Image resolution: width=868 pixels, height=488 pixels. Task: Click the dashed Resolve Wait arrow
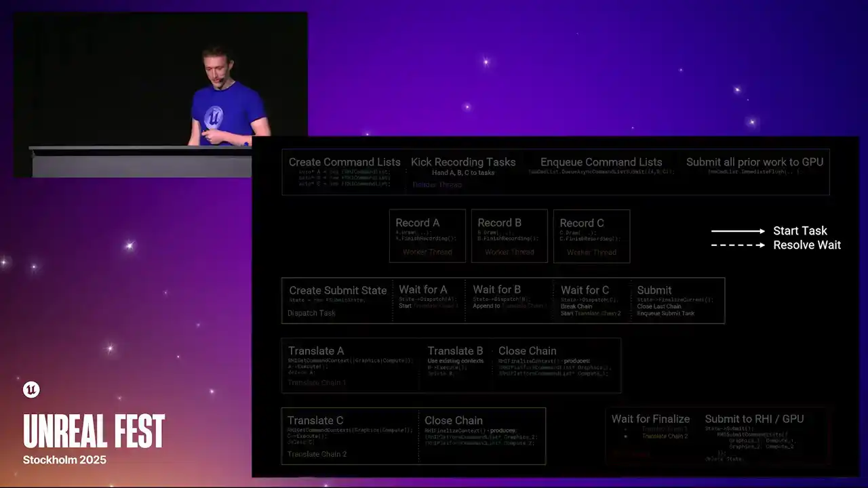pyautogui.click(x=738, y=245)
